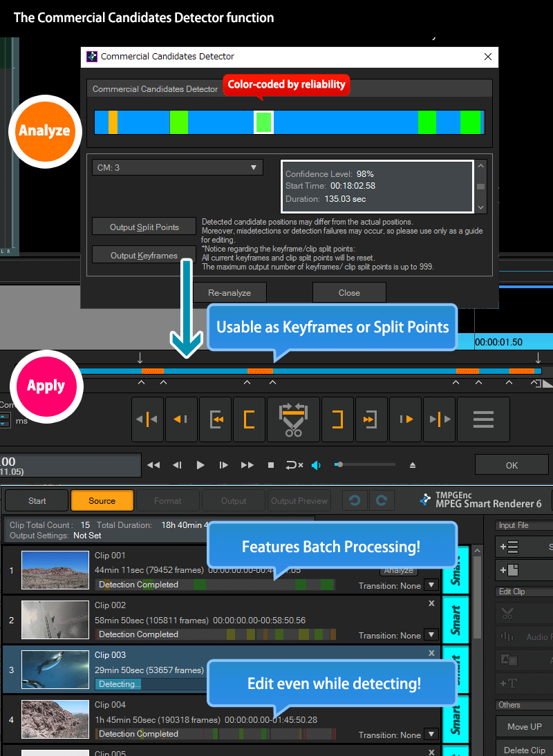Jump to previous split point in cut editor
553x756 pixels.
pos(147,419)
